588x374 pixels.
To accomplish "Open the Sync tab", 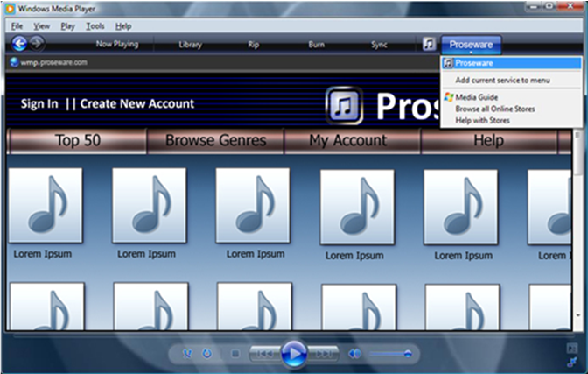I will 379,45.
